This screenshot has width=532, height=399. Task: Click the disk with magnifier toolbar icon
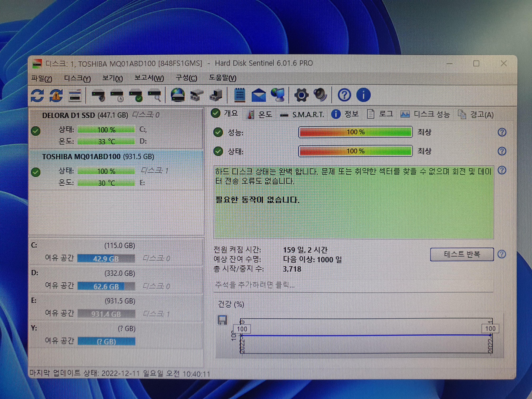[155, 96]
